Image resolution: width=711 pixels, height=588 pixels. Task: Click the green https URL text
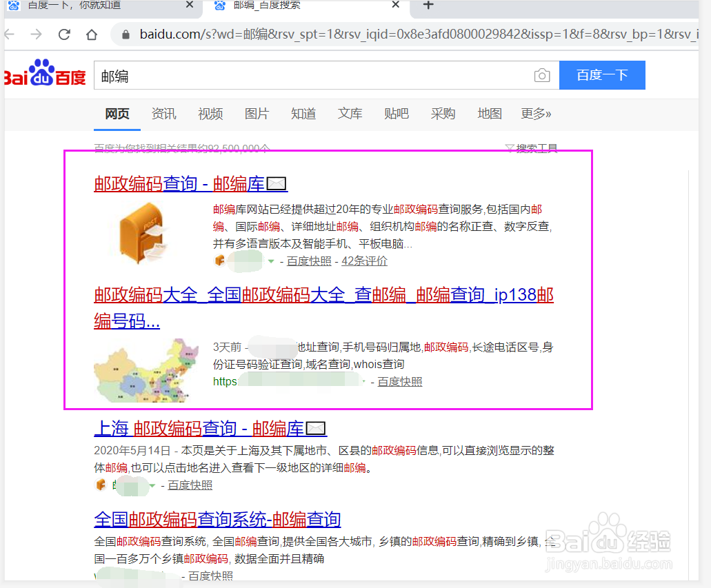coord(226,382)
